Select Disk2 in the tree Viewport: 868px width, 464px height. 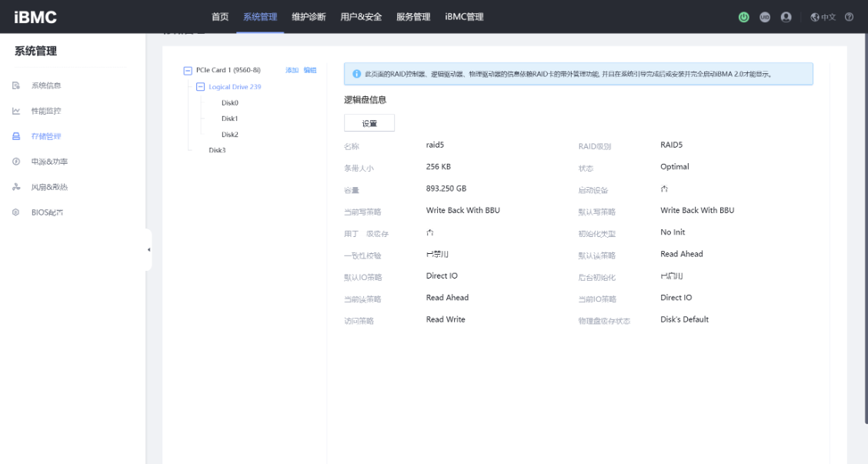click(x=230, y=135)
